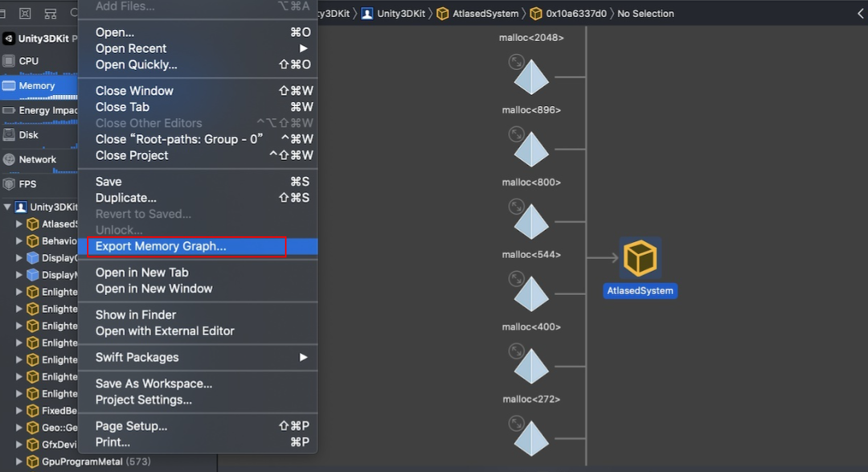The height and width of the screenshot is (472, 868).
Task: Click the malloc<800> node pyramid
Action: coord(531,222)
